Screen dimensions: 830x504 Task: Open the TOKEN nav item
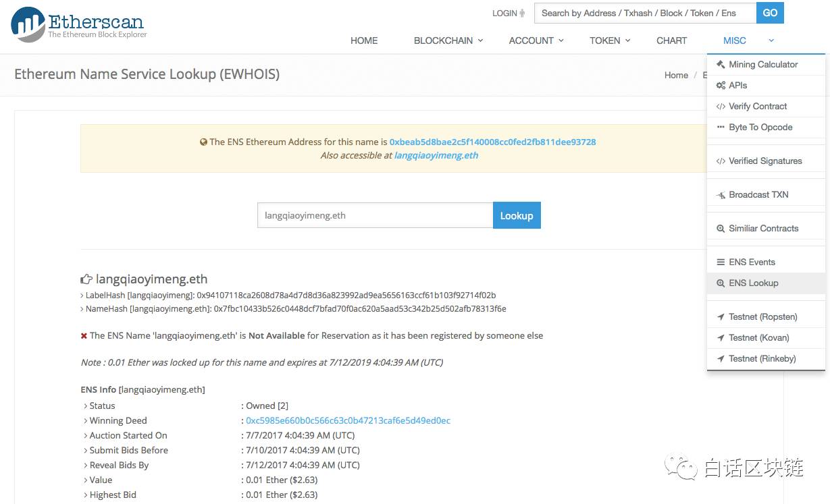click(x=604, y=40)
